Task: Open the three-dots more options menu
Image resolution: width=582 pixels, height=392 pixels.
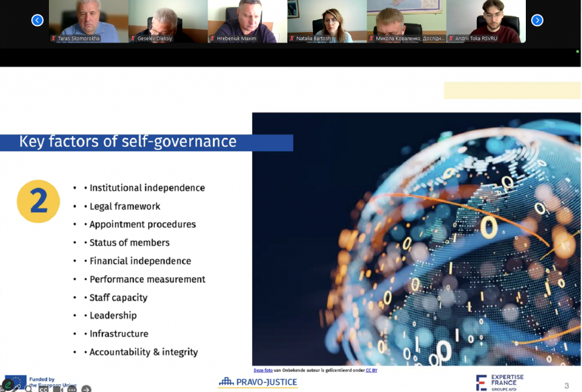Action: pos(72,389)
